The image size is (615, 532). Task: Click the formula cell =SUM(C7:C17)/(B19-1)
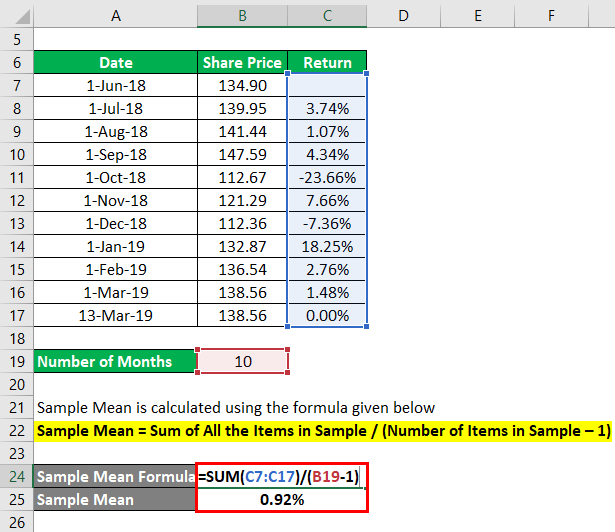pos(281,476)
